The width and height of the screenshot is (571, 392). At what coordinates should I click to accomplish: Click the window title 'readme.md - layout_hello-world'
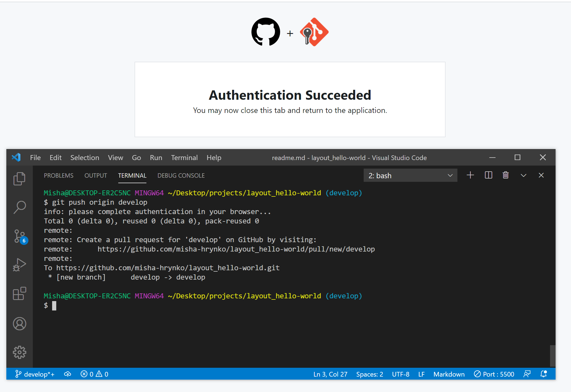[349, 158]
